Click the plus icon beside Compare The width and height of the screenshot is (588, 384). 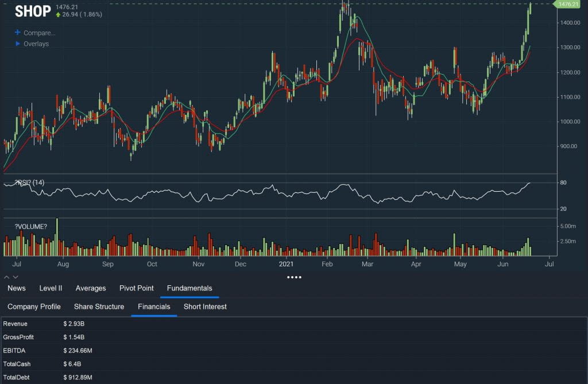tap(17, 33)
